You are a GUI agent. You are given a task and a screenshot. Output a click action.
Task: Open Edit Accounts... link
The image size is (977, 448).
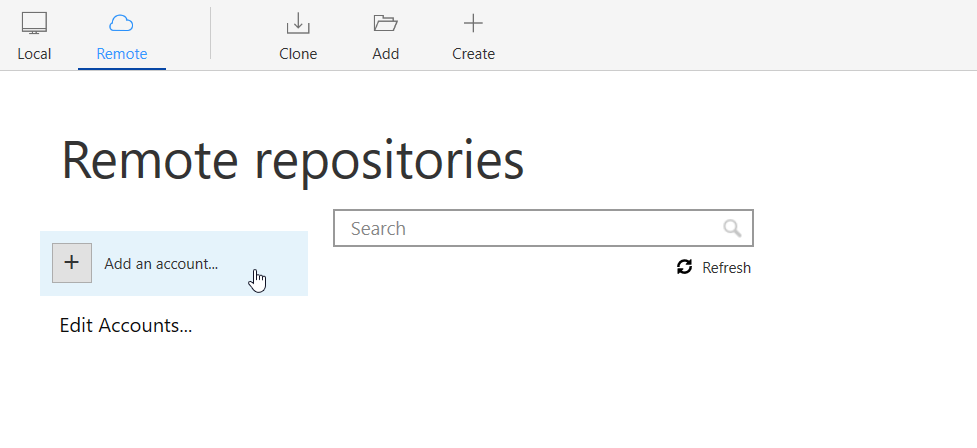pyautogui.click(x=126, y=325)
